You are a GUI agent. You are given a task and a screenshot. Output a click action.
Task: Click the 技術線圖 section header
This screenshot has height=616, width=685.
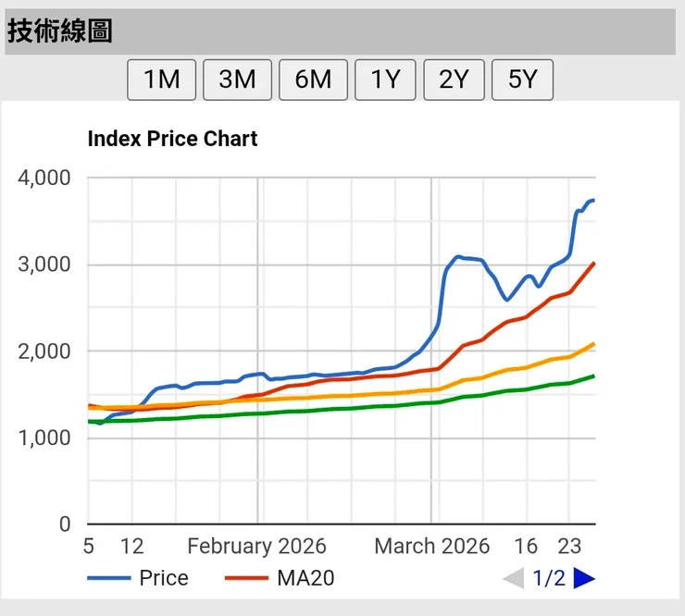[x=61, y=31]
